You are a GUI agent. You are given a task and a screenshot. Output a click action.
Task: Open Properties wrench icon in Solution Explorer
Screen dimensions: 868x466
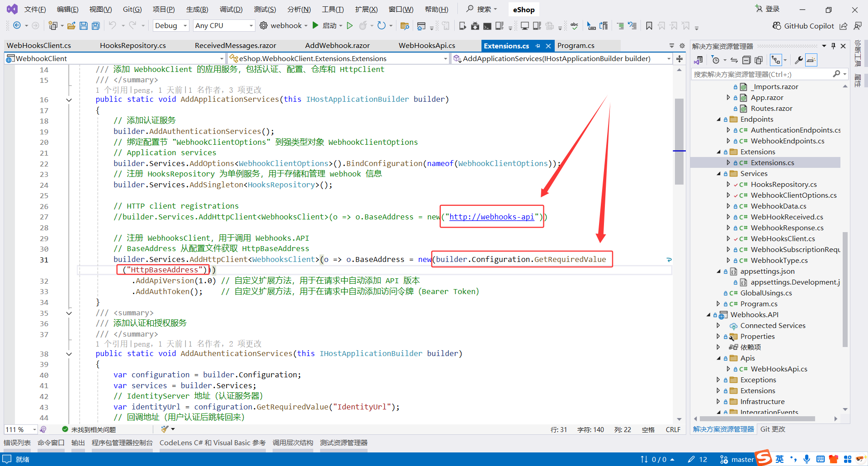tap(799, 60)
